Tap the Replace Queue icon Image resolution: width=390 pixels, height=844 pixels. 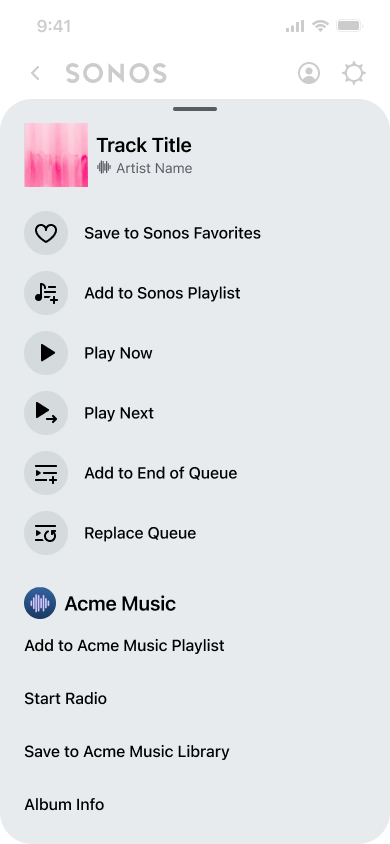point(46,533)
